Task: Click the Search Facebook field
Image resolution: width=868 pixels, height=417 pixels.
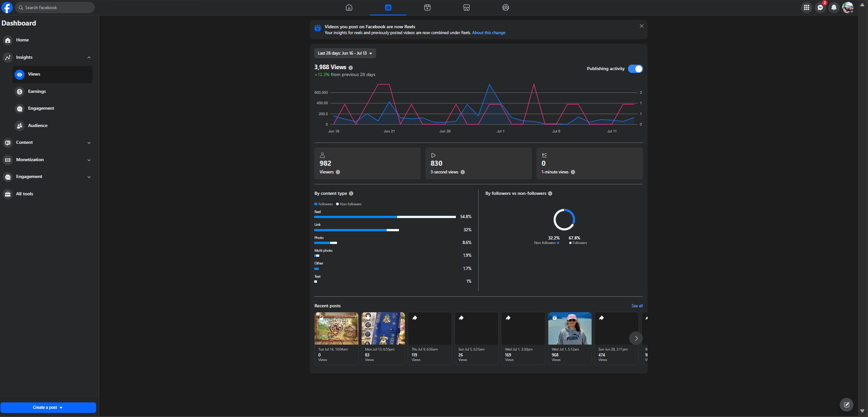Action: pos(55,7)
